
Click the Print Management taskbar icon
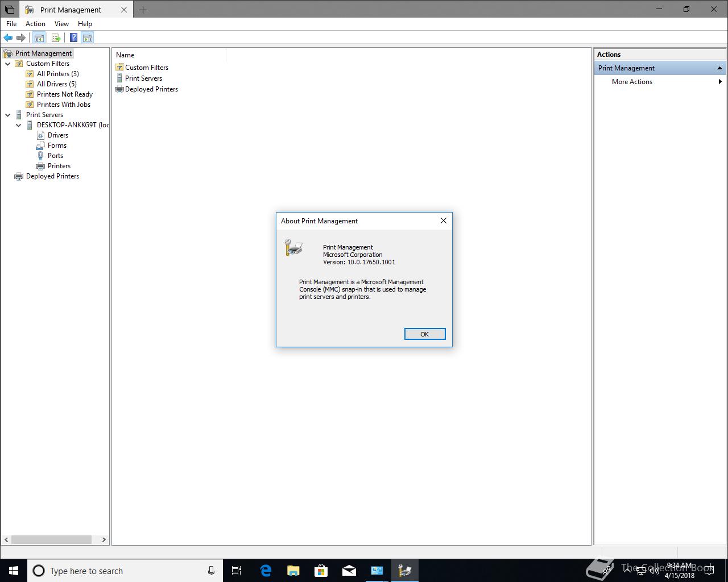click(x=405, y=571)
